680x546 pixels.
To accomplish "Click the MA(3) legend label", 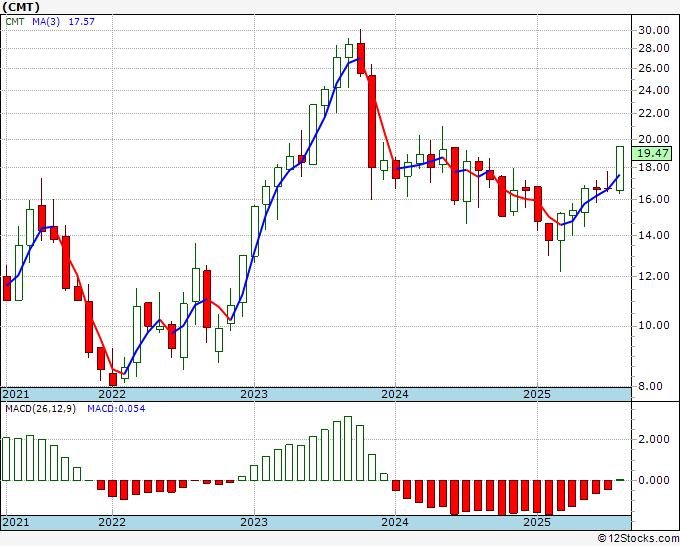I will pyautogui.click(x=46, y=22).
